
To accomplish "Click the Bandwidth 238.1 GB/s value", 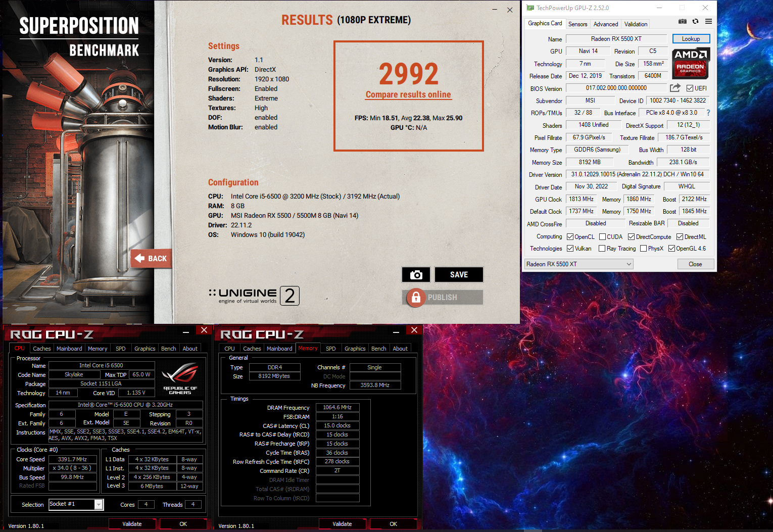I will pos(683,162).
